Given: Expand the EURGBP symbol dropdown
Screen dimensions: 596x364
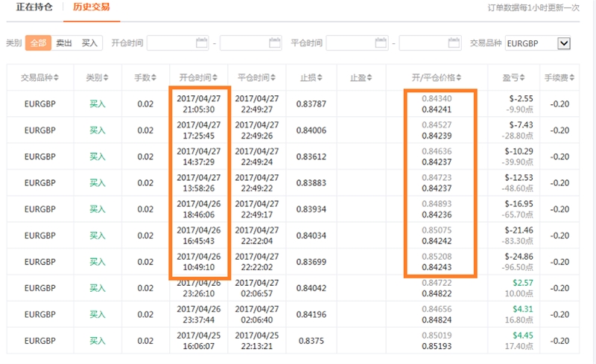Looking at the screenshot, I should pos(564,43).
